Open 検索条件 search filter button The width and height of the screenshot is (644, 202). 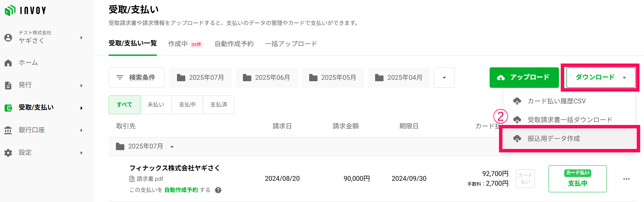pos(137,77)
